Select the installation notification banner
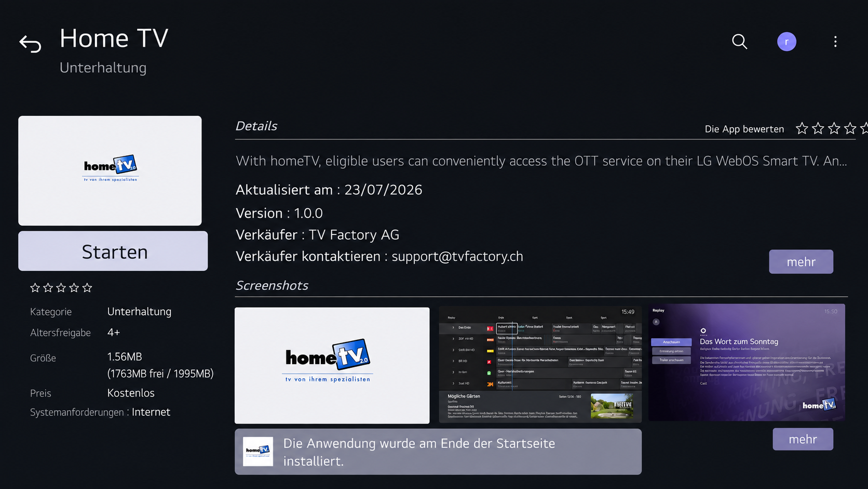The image size is (868, 489). 438,452
